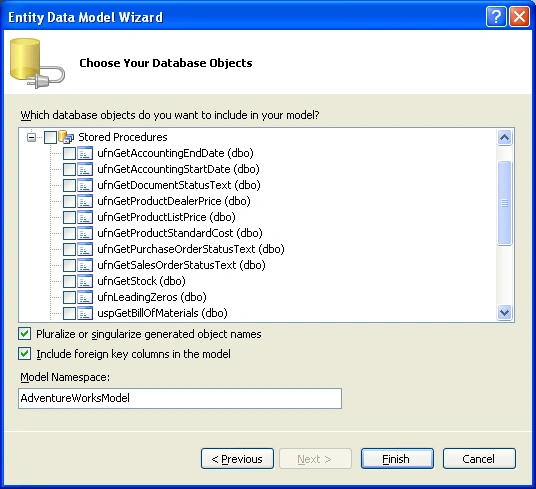Screen dimensions: 536x489
Task: Click procedure icon beside ufnGetSalesOrderStatusText
Action: coord(85,265)
